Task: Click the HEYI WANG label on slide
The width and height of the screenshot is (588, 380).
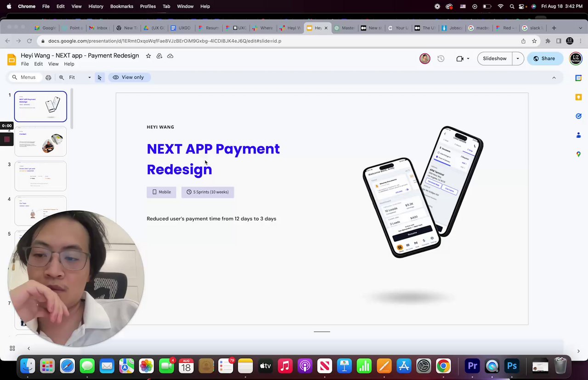Action: 160,127
